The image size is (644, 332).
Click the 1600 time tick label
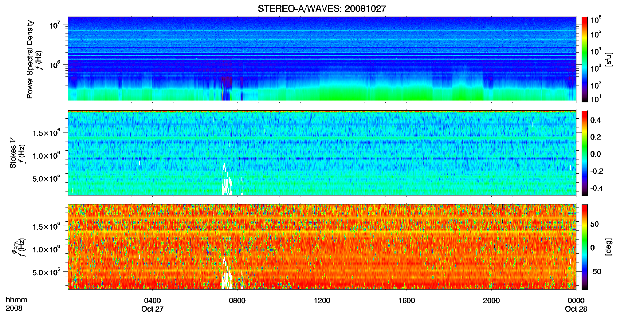[406, 301]
